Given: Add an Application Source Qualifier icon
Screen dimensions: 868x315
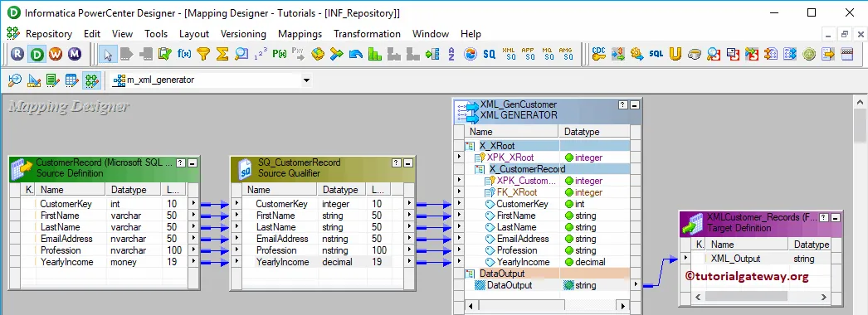Looking at the screenshot, I should pos(528,54).
